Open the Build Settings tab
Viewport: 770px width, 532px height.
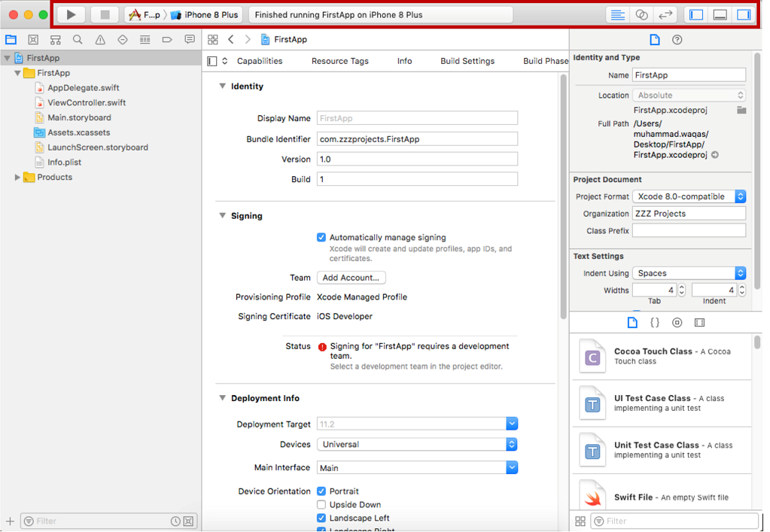467,62
